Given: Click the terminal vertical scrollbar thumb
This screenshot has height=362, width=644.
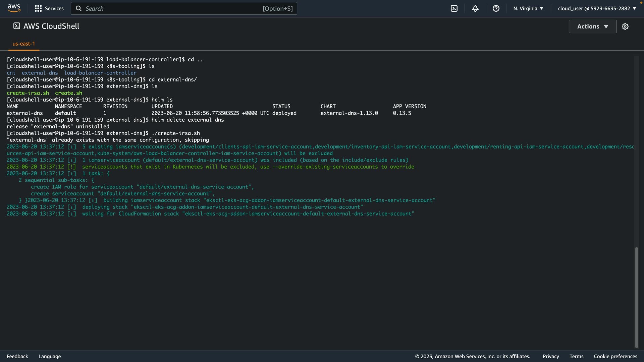Looking at the screenshot, I should [x=636, y=297].
